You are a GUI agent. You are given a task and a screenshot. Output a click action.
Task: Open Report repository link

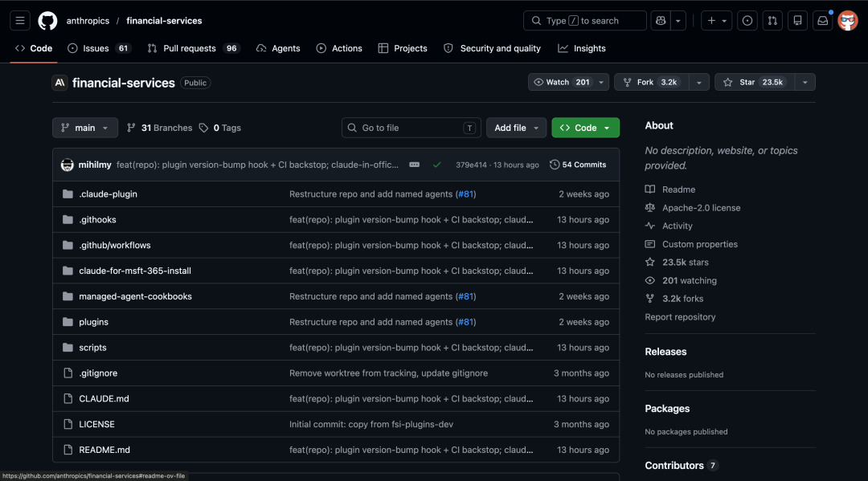click(680, 317)
